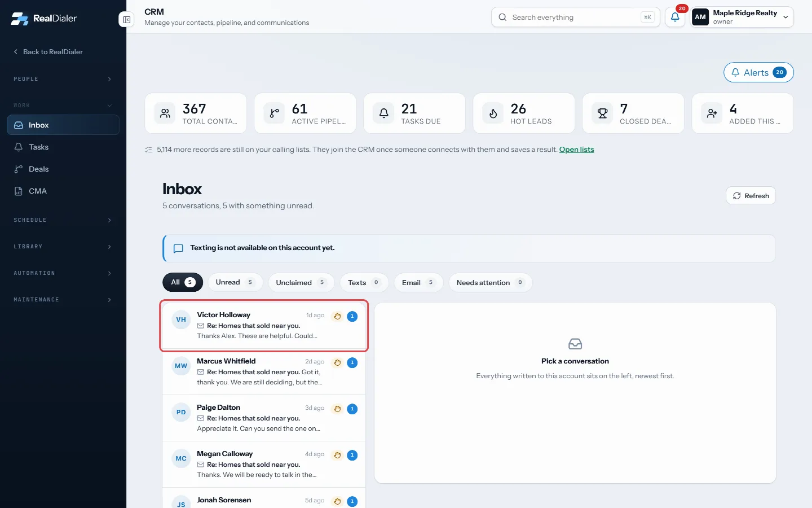The width and height of the screenshot is (812, 508).
Task: Open Tasks in the sidebar
Action: click(63, 147)
